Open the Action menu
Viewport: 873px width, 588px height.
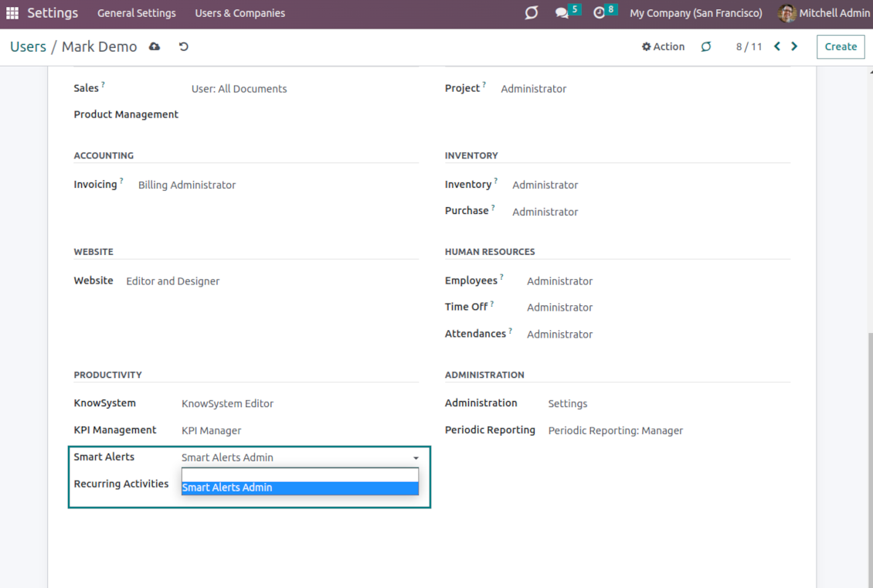[663, 47]
